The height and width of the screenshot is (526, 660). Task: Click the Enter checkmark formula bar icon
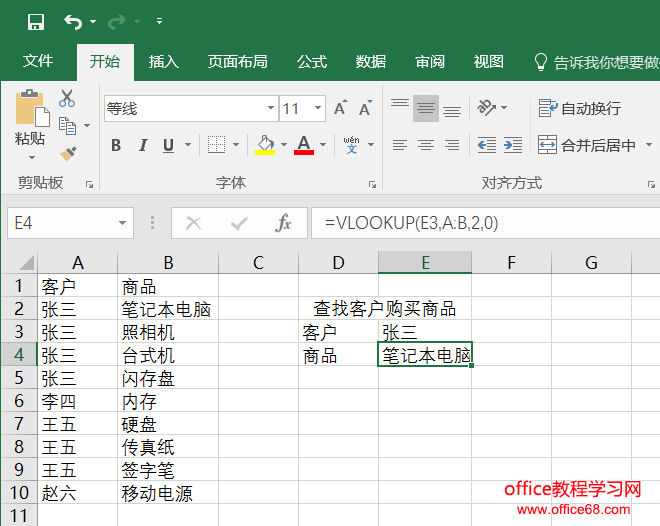[x=239, y=223]
